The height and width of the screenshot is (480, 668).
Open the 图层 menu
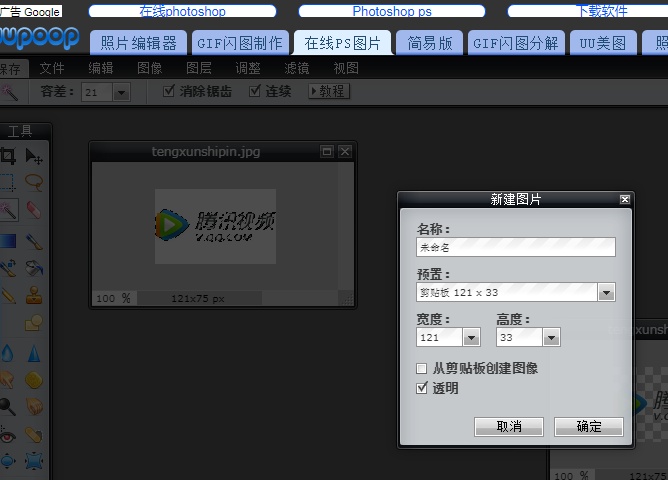point(199,68)
